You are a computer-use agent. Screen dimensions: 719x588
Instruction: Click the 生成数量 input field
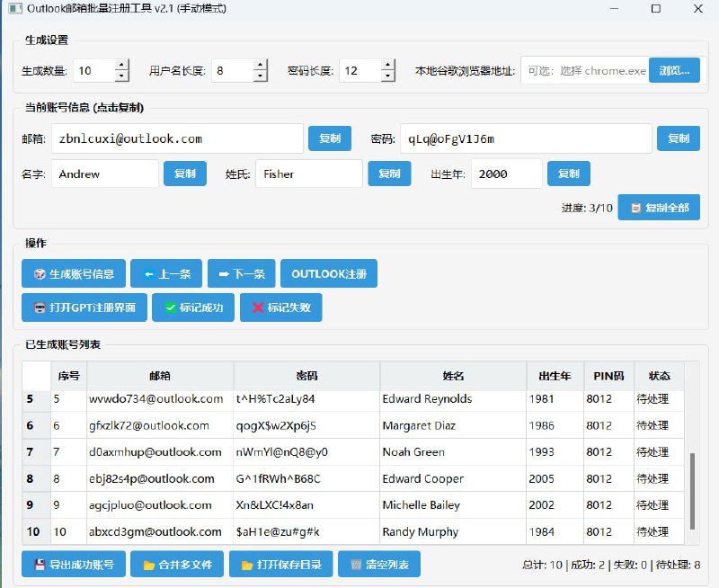[94, 71]
